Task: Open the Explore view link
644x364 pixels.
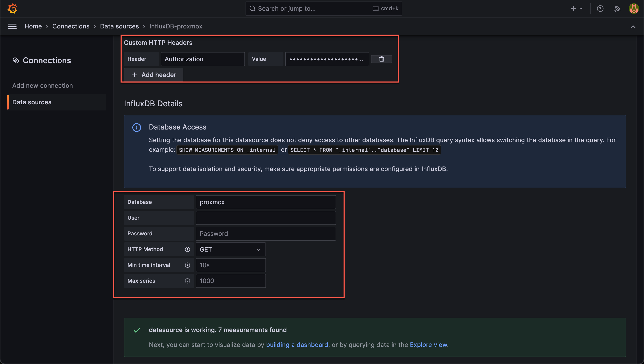Action: coord(428,345)
